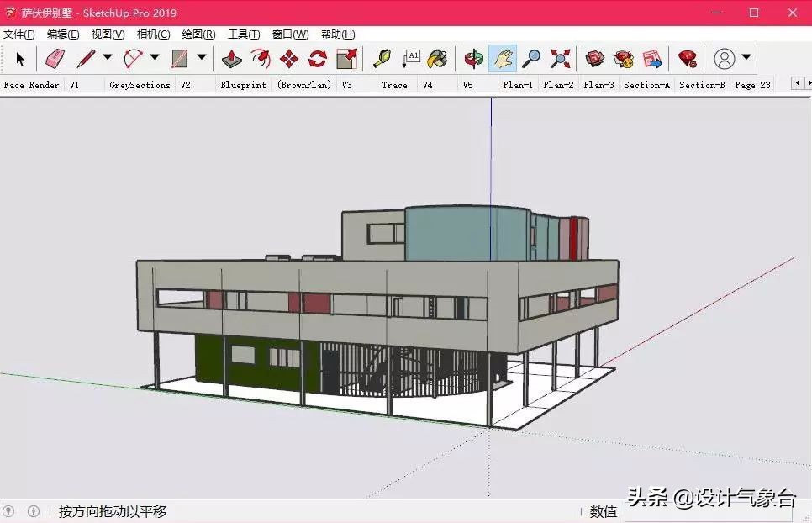This screenshot has height=523, width=812.
Task: Open the 窗口(W) menu
Action: click(x=291, y=34)
